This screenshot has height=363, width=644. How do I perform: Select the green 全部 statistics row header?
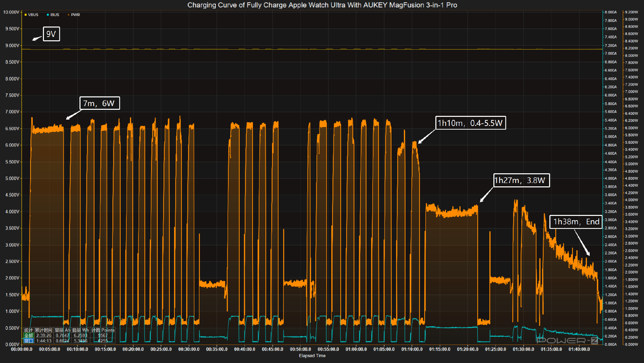click(29, 335)
